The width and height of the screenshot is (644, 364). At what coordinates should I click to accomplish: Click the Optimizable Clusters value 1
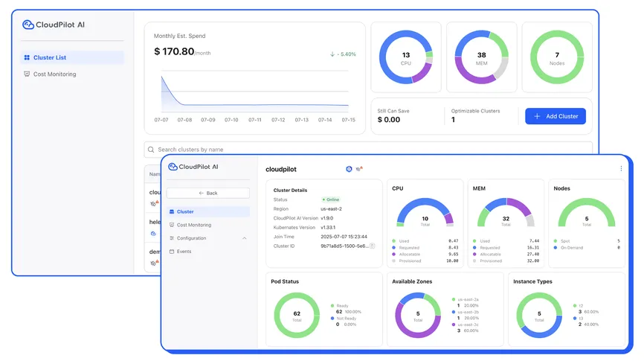pos(453,120)
